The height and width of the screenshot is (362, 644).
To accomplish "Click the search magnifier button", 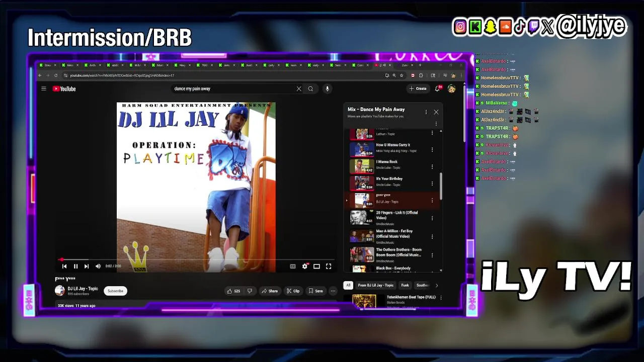I will pyautogui.click(x=310, y=89).
